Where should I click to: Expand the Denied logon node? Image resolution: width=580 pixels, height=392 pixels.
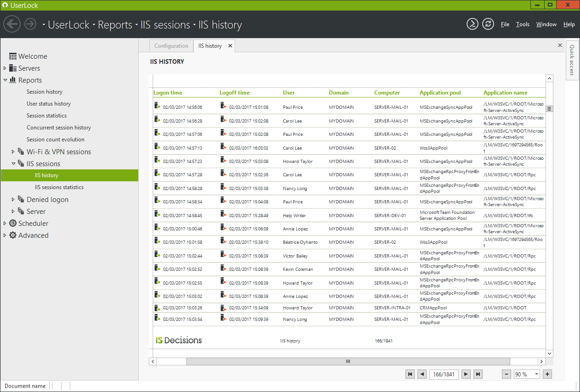(x=13, y=199)
